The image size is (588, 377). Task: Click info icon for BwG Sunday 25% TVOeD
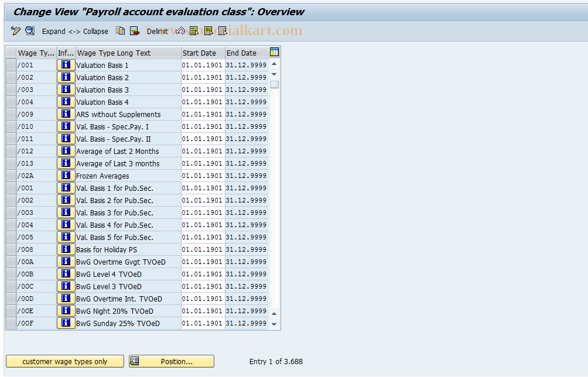[66, 323]
